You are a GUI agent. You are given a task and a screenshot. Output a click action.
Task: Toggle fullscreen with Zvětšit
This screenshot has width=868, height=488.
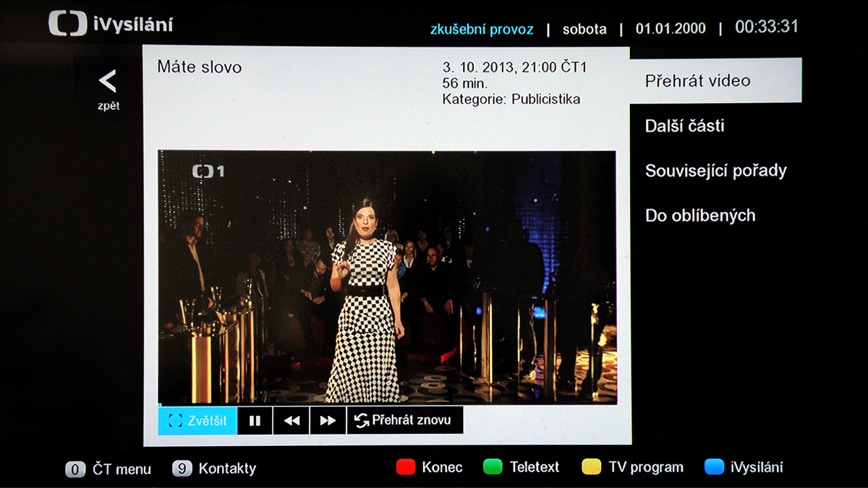pyautogui.click(x=197, y=420)
